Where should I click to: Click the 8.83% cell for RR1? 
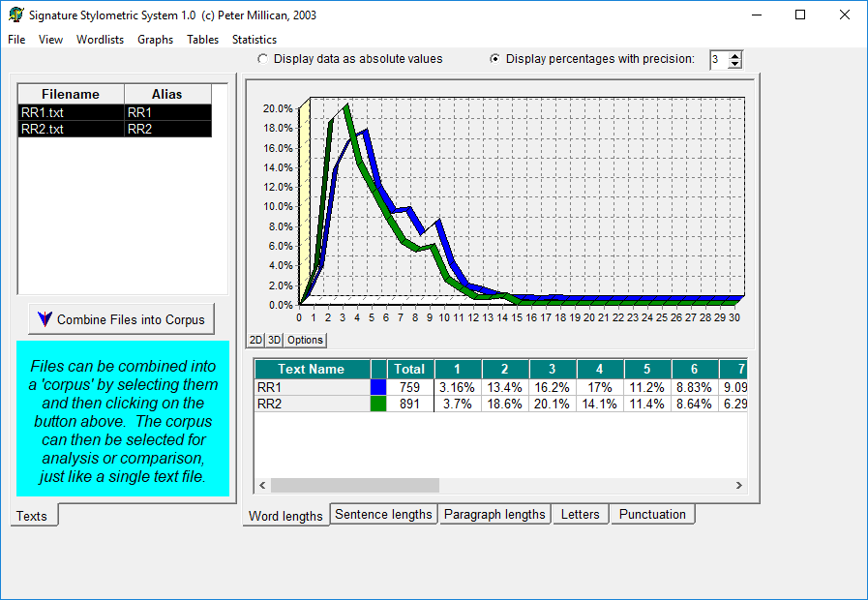tap(695, 387)
